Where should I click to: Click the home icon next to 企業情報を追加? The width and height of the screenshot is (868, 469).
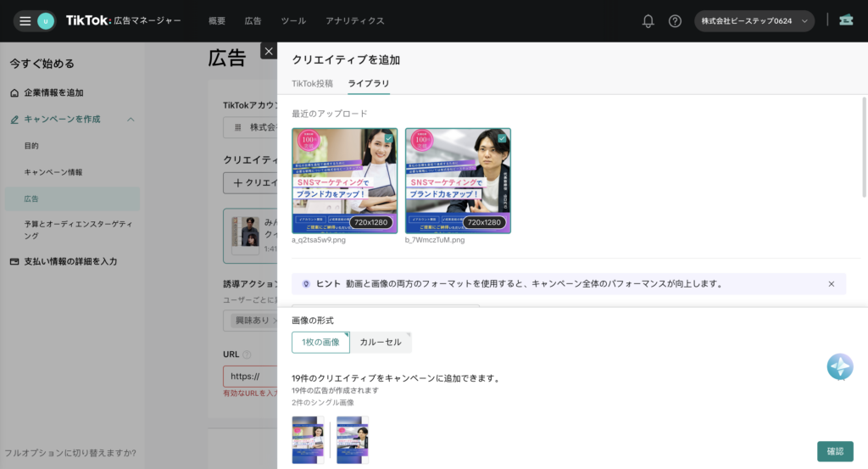[x=14, y=92]
